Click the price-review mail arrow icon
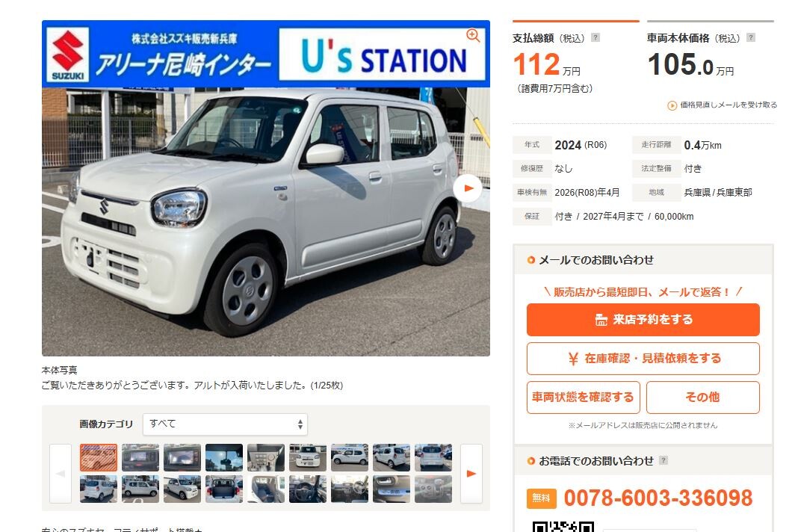Image resolution: width=795 pixels, height=532 pixels. click(672, 105)
